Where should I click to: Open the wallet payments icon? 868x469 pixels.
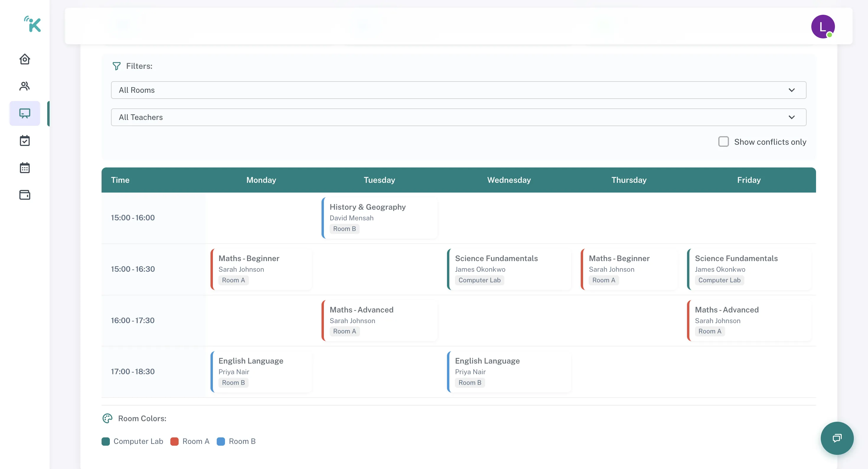[x=25, y=195]
